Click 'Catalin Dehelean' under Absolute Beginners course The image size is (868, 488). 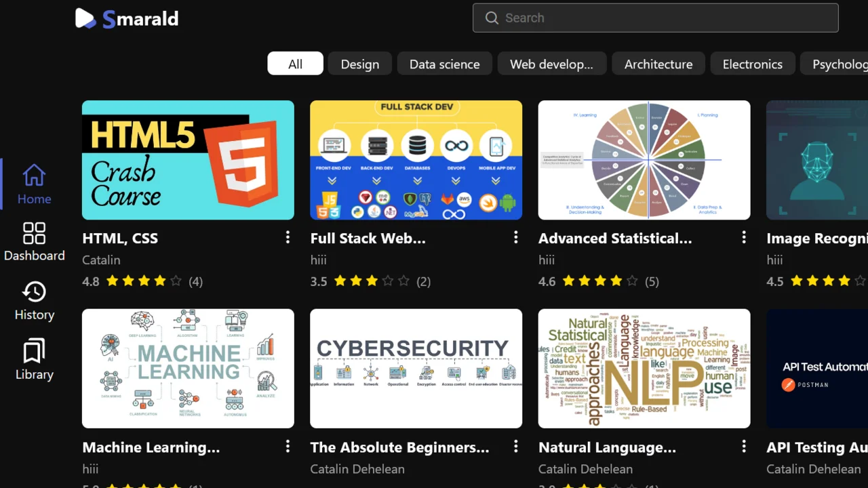tap(357, 469)
